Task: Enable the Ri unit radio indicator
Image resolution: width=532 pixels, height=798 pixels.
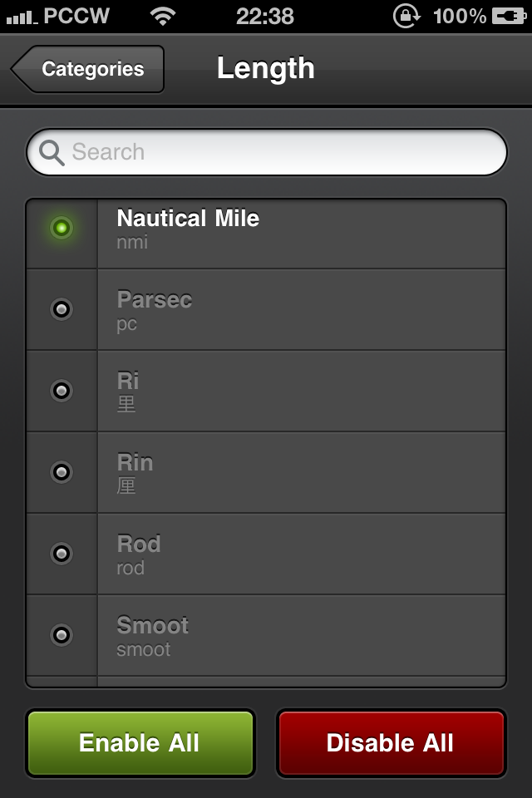Action: [62, 391]
